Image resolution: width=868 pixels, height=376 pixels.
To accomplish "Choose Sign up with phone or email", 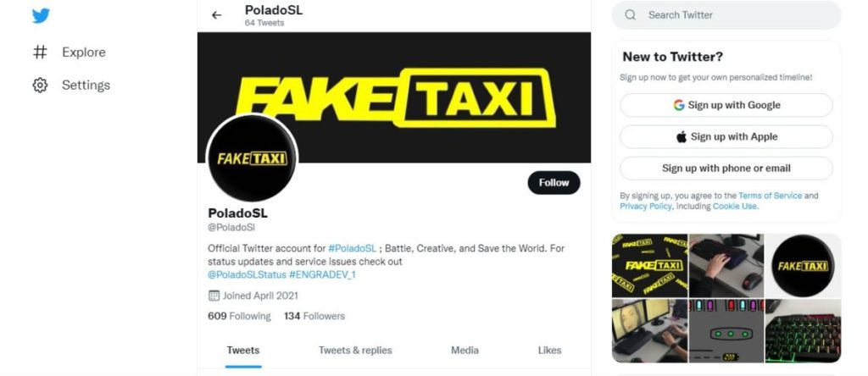I will tap(726, 168).
